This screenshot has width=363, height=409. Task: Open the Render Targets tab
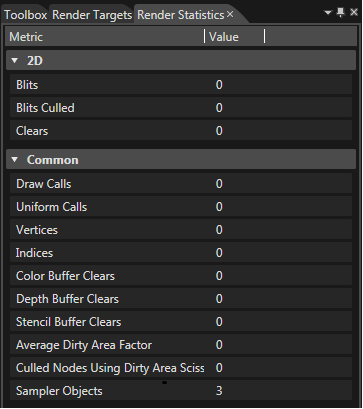click(x=92, y=15)
